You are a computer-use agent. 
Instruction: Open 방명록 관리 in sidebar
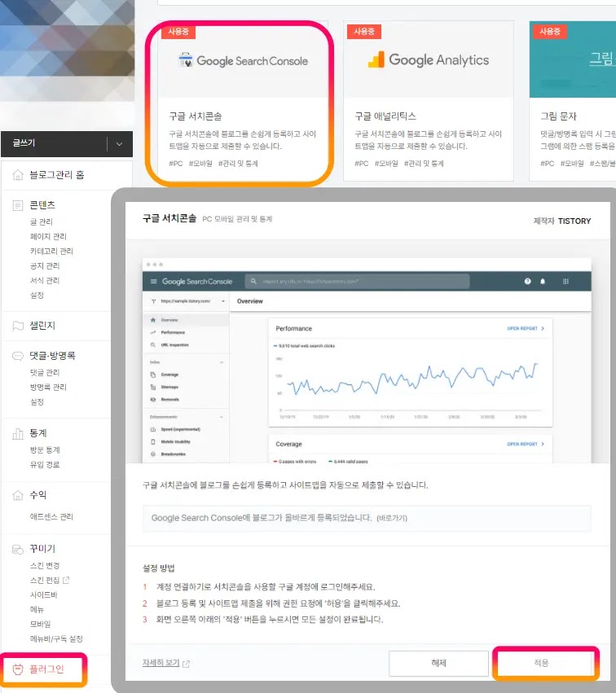[48, 387]
